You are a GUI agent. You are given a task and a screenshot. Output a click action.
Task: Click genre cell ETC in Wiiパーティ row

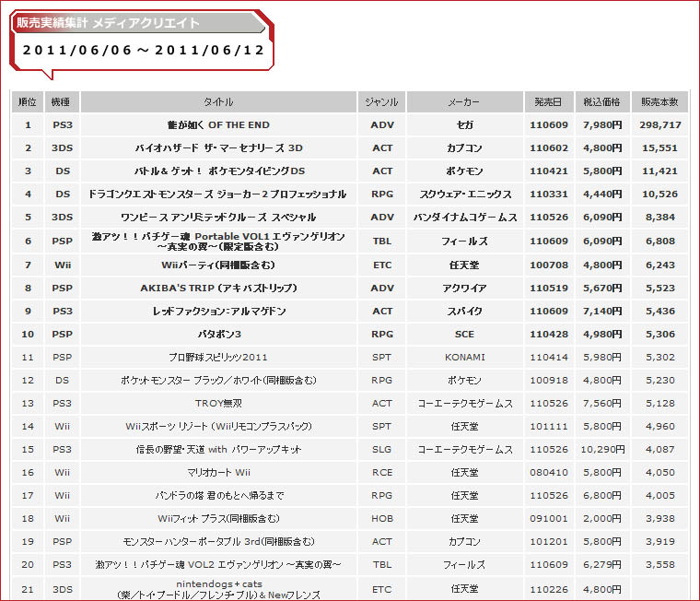click(382, 265)
